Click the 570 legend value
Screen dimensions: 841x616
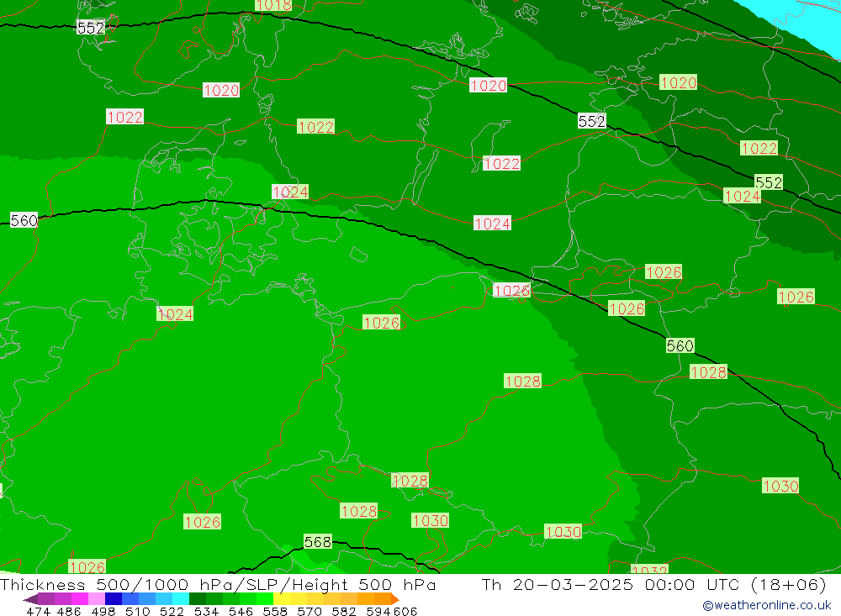coord(309,611)
